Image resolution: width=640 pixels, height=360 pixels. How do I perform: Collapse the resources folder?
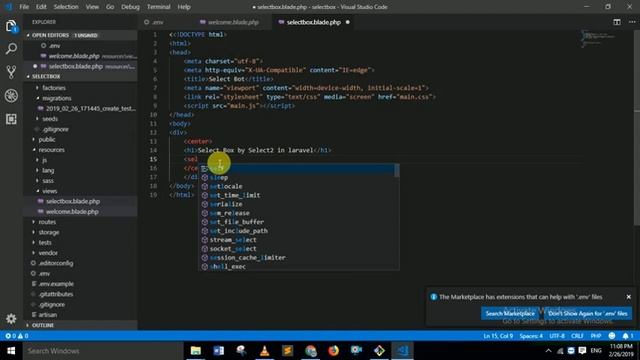coord(51,150)
